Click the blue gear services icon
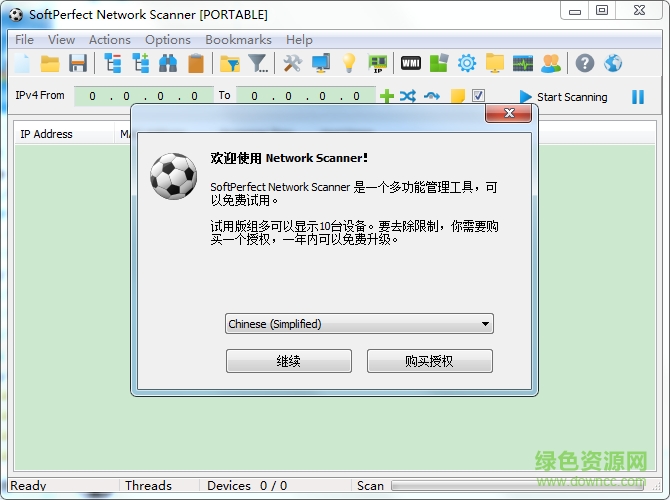 click(467, 63)
